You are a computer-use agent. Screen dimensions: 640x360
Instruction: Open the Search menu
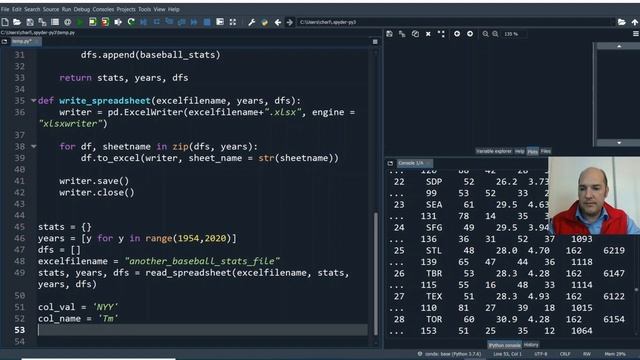(32, 9)
